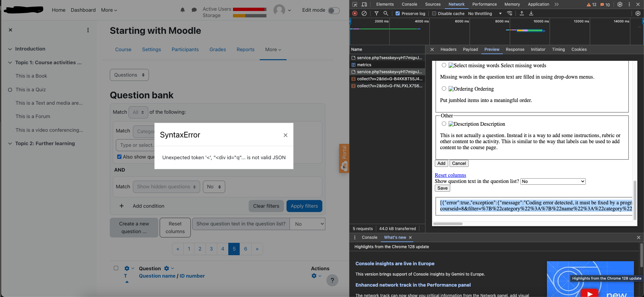Collapse the Topic 1 section
This screenshot has width=644, height=297.
(x=10, y=63)
